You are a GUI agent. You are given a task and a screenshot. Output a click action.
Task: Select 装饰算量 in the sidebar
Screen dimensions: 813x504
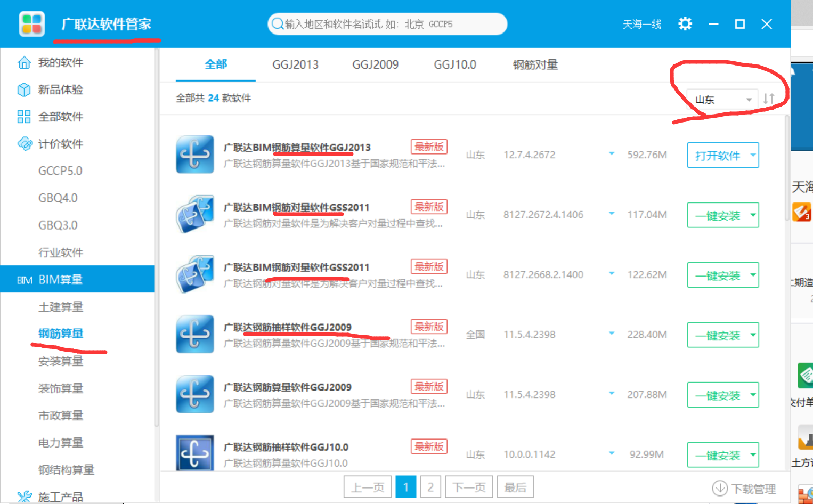tap(61, 388)
